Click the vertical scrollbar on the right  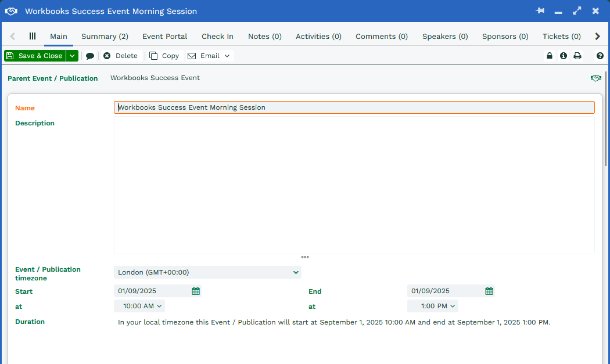[606, 118]
